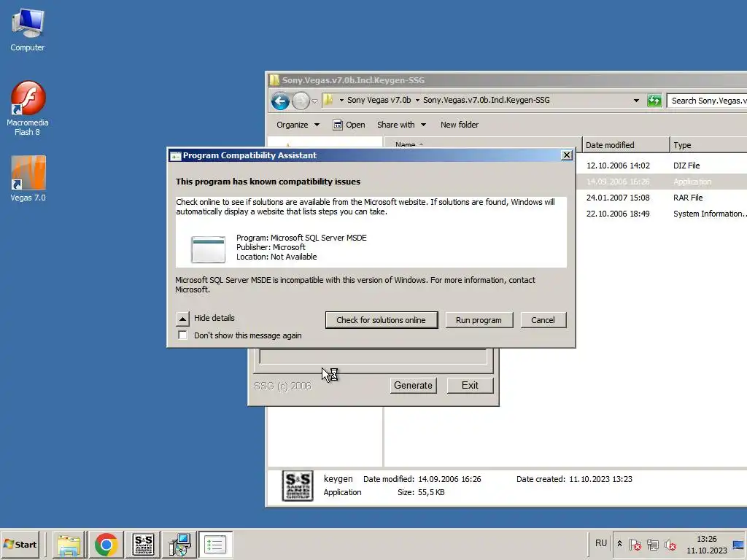
Task: Select the DIZ File row dated 12.10.2006
Action: (661, 166)
